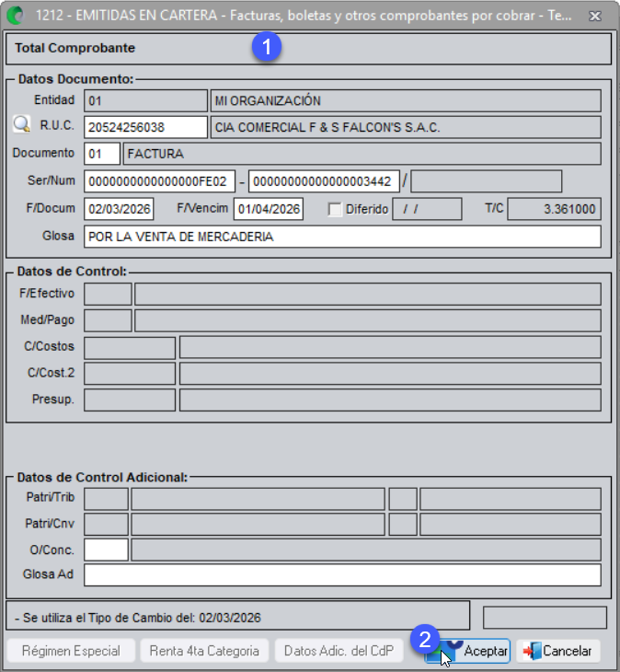
Task: Click the F/Vencim date 01/04/2026
Action: (x=269, y=209)
